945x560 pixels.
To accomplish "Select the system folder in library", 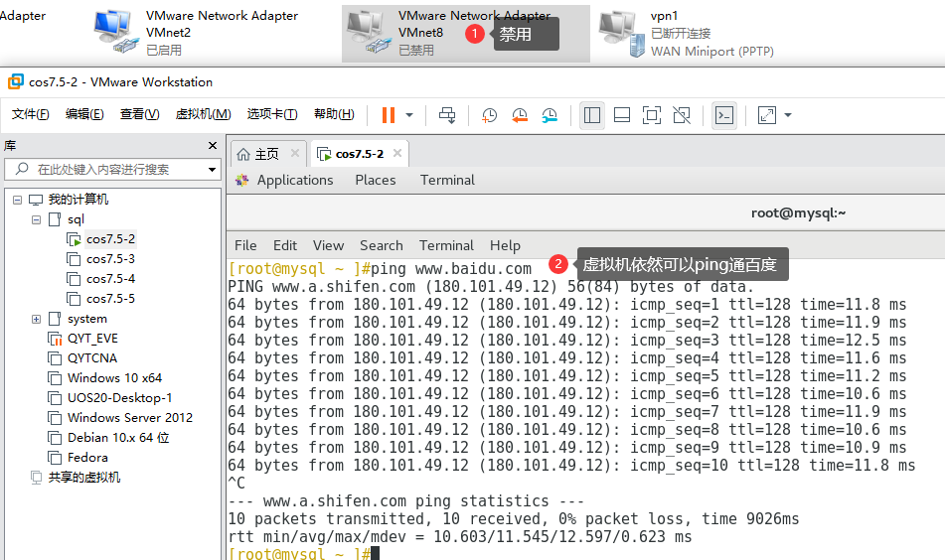I will pos(86,319).
